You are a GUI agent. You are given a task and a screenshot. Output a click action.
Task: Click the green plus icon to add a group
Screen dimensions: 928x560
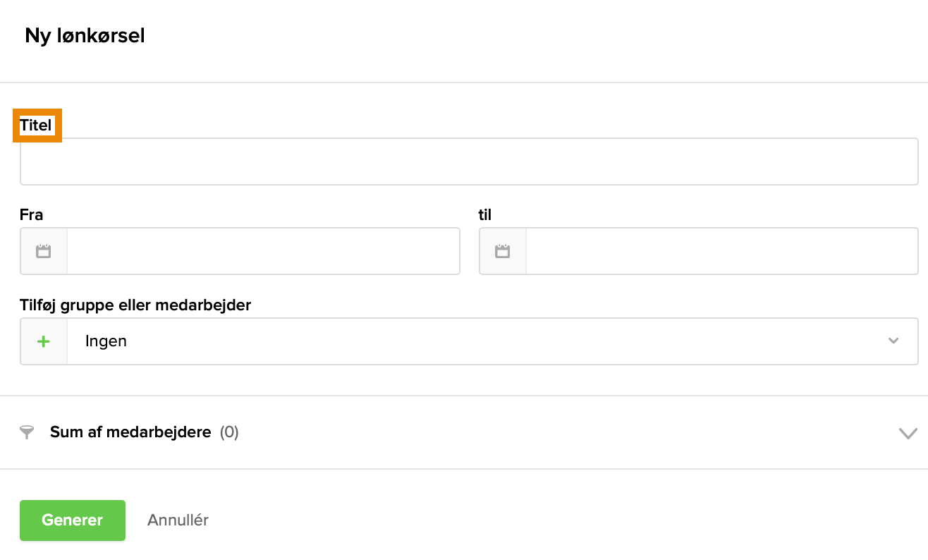(x=44, y=341)
